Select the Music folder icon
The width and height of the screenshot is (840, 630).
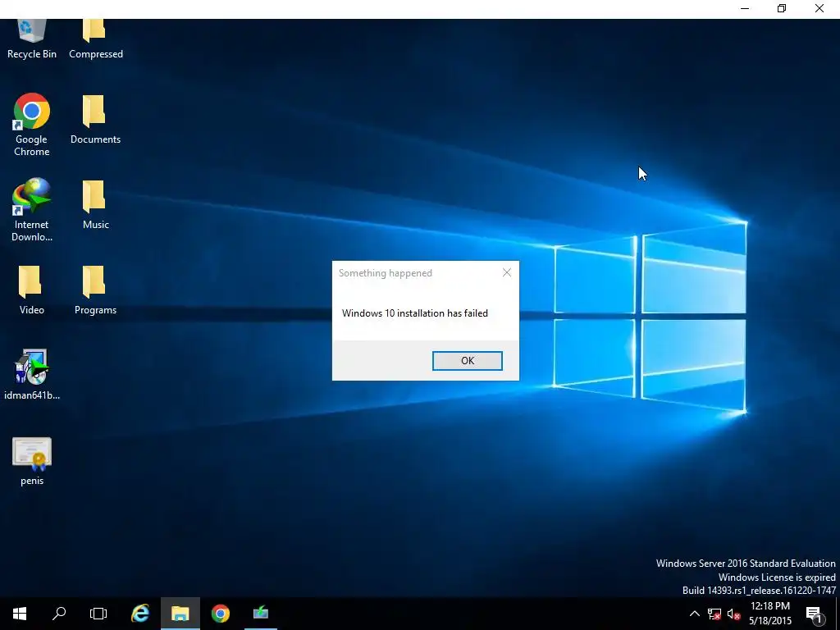coord(95,204)
